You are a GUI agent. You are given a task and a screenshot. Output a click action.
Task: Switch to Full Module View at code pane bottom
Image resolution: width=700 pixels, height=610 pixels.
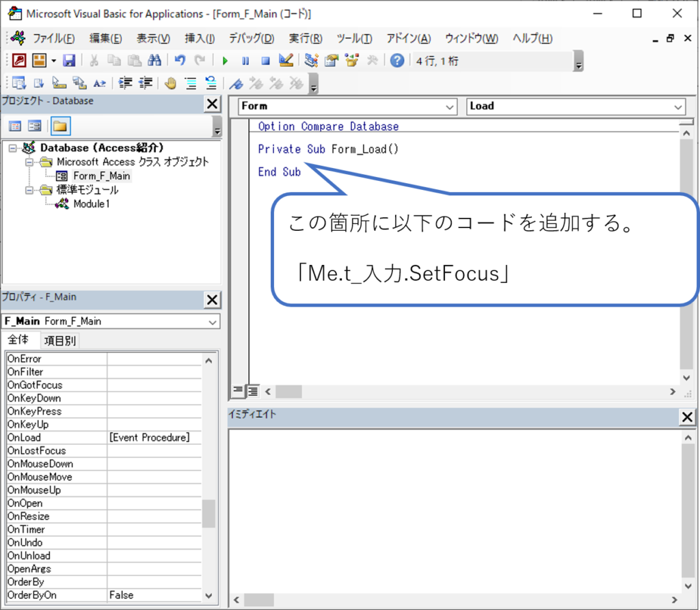[x=253, y=391]
